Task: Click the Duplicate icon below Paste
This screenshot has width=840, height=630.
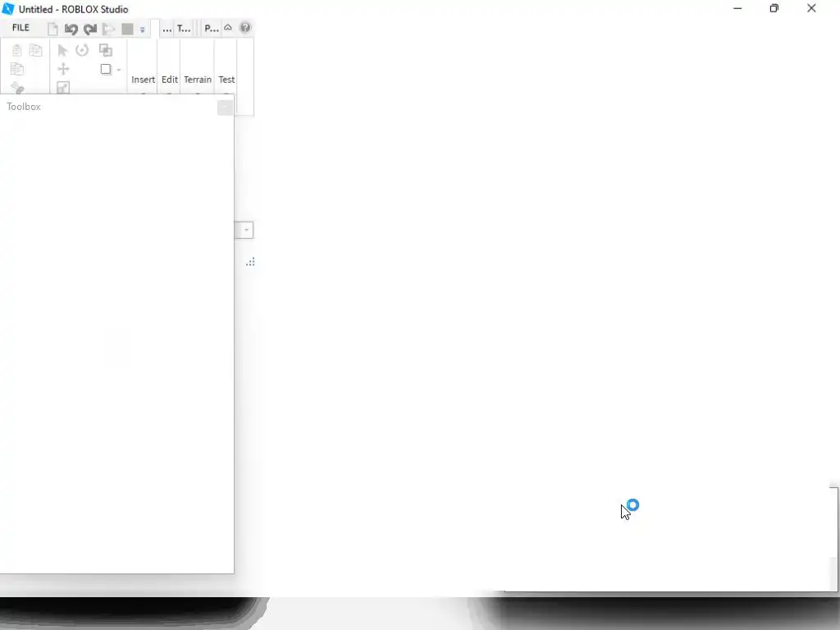Action: pyautogui.click(x=17, y=69)
